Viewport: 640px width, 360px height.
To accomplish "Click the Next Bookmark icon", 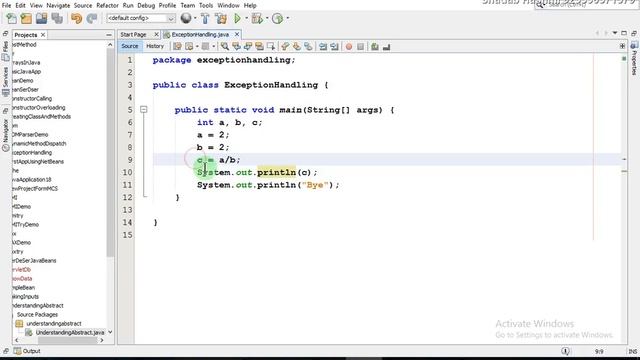I will click(x=297, y=47).
